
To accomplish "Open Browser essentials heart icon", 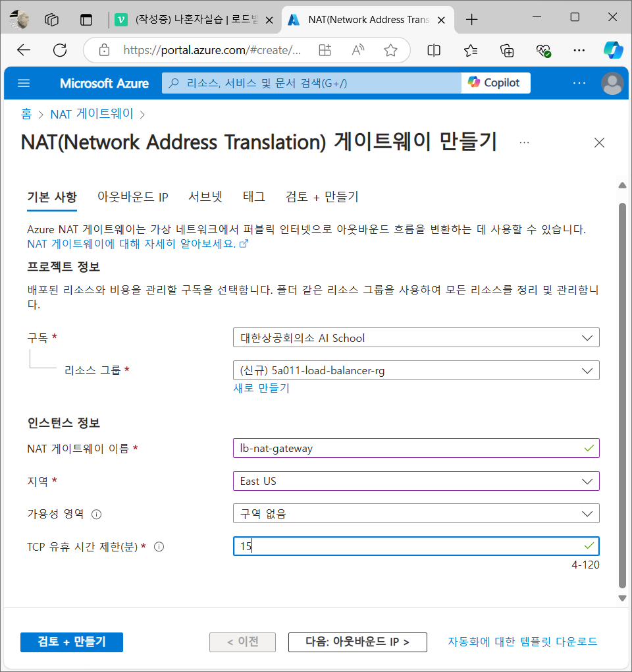I will click(x=543, y=51).
